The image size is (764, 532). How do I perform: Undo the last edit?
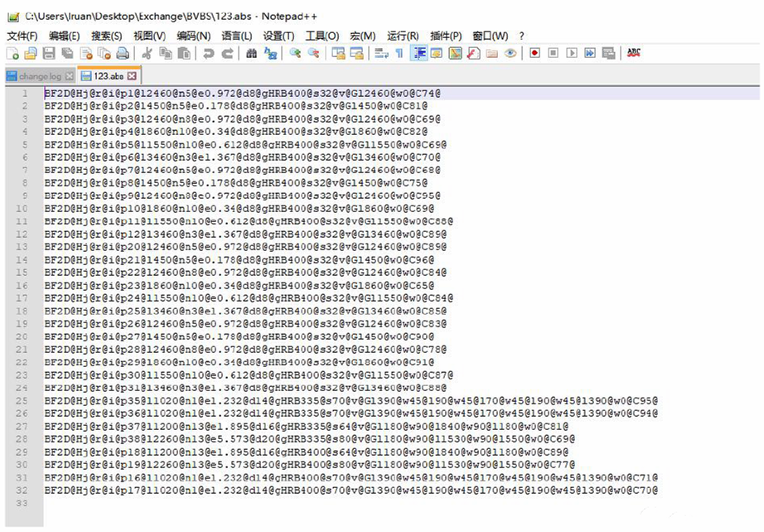point(209,53)
